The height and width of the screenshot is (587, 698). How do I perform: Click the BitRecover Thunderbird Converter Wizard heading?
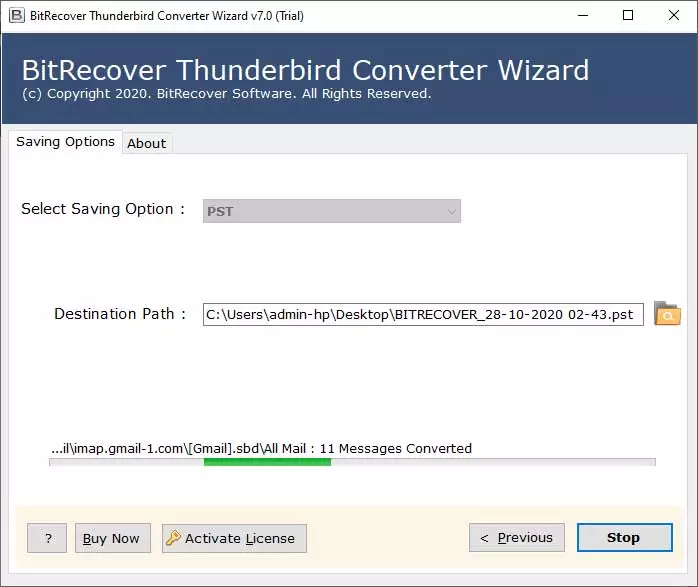coord(305,70)
